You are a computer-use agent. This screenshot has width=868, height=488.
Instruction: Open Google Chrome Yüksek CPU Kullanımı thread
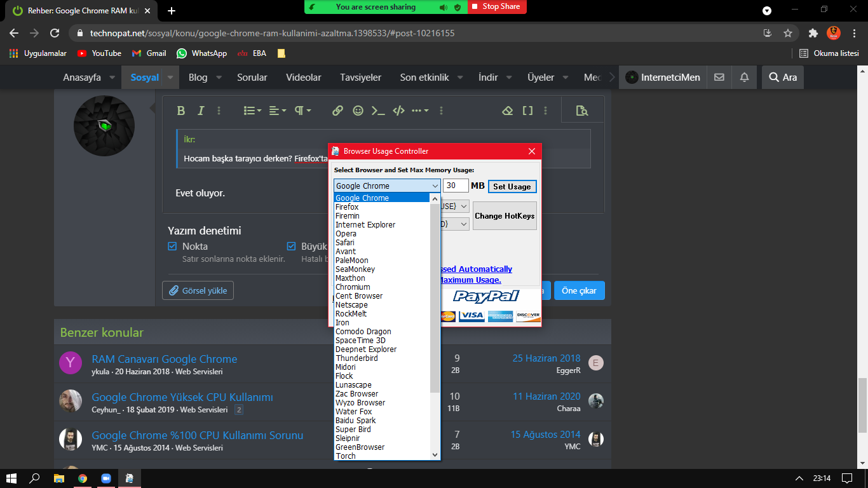pos(182,397)
